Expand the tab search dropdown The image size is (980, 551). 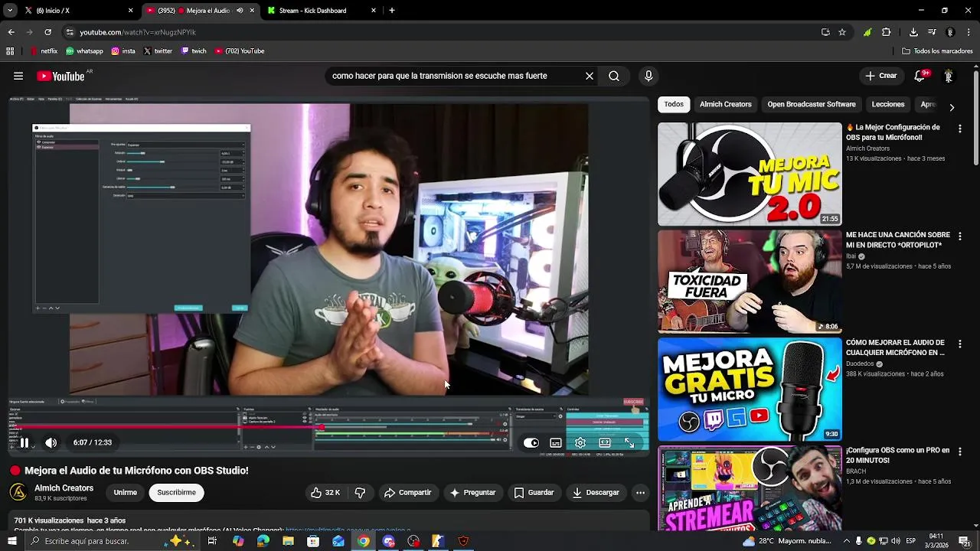pos(10,11)
